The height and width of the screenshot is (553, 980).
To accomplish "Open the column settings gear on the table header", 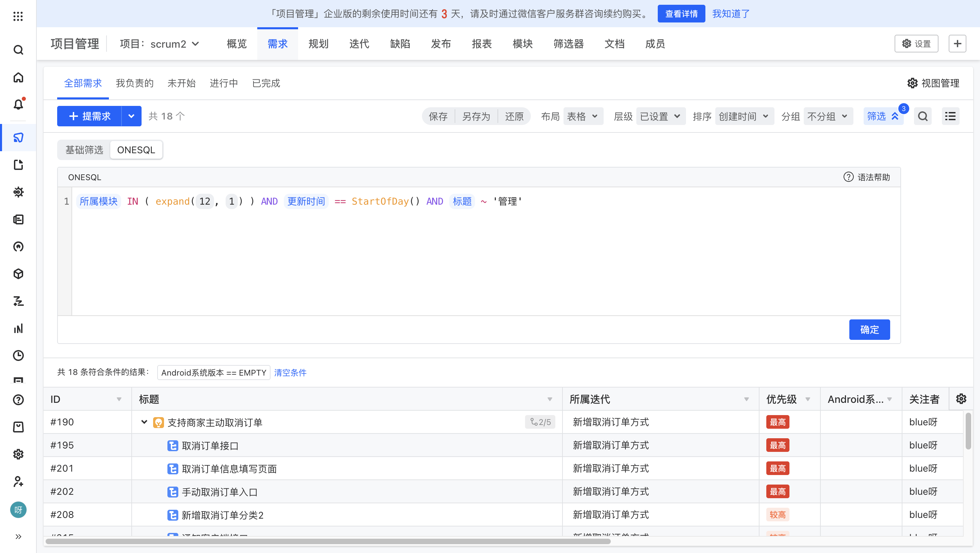I will coord(961,399).
